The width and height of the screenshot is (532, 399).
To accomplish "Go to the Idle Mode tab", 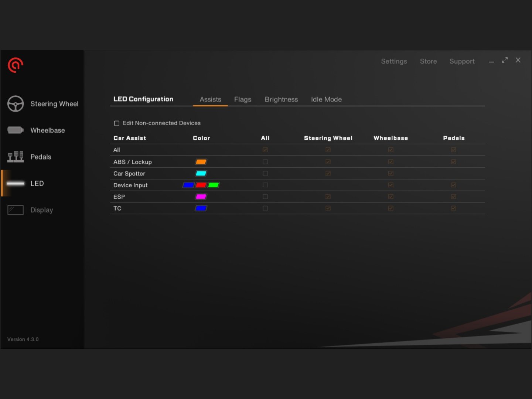I will pyautogui.click(x=326, y=99).
